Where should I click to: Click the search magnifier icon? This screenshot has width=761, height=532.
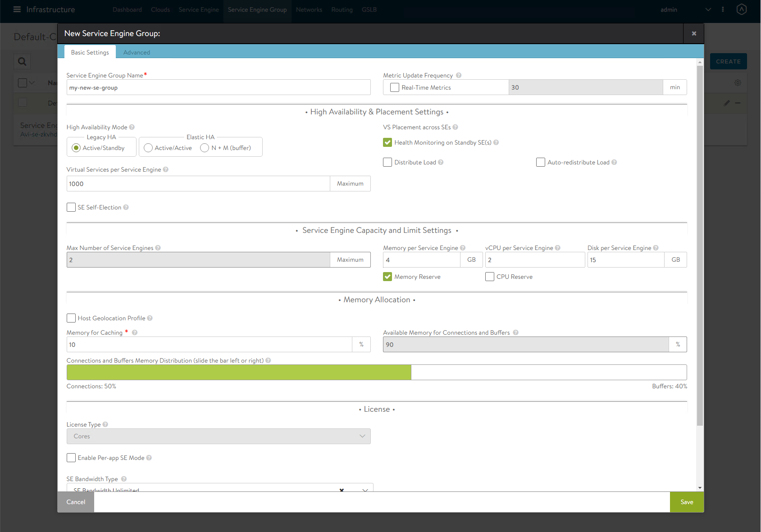coord(22,62)
